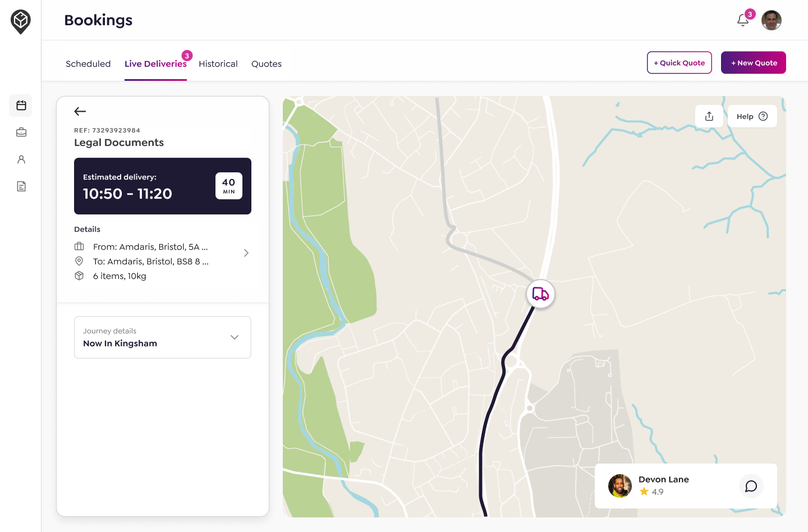Viewport: 808px width, 532px height.
Task: Go back using the left arrow
Action: [80, 111]
